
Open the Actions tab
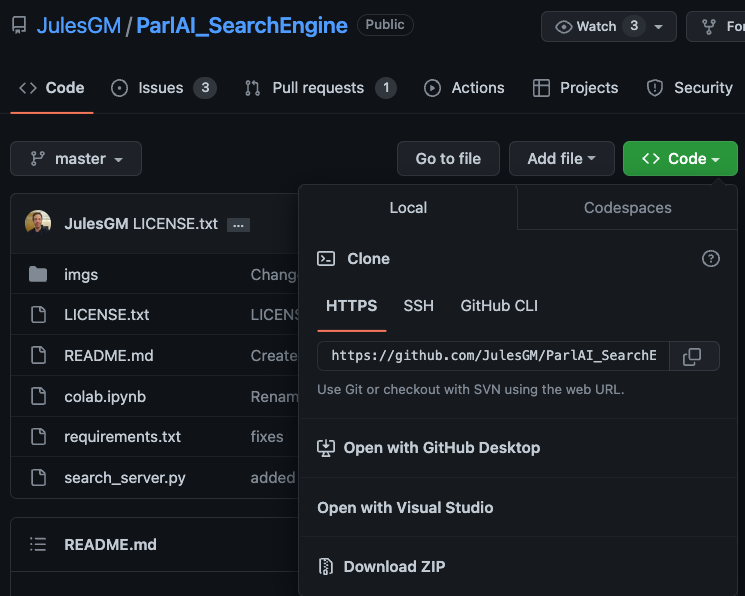[464, 87]
